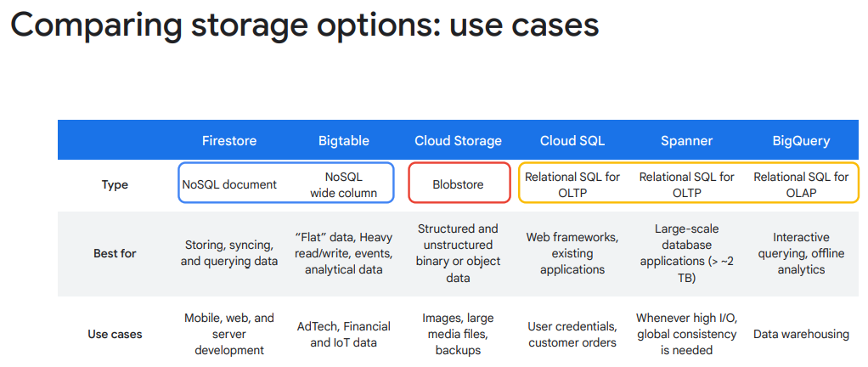Select the NoSQL document cell
Image resolution: width=868 pixels, height=367 pixels.
click(229, 185)
